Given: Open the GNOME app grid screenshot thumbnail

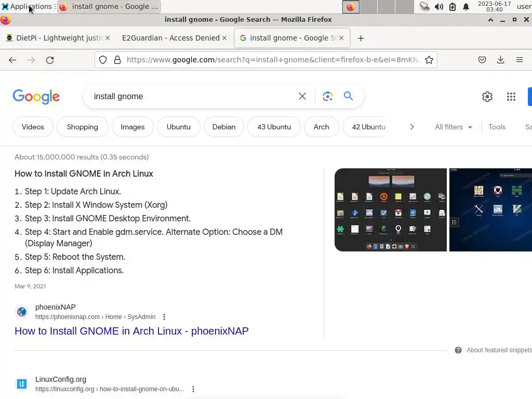Looking at the screenshot, I should point(391,210).
